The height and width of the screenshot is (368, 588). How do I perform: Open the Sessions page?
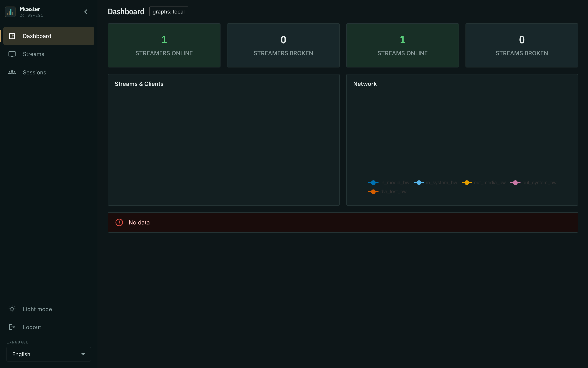click(x=49, y=72)
